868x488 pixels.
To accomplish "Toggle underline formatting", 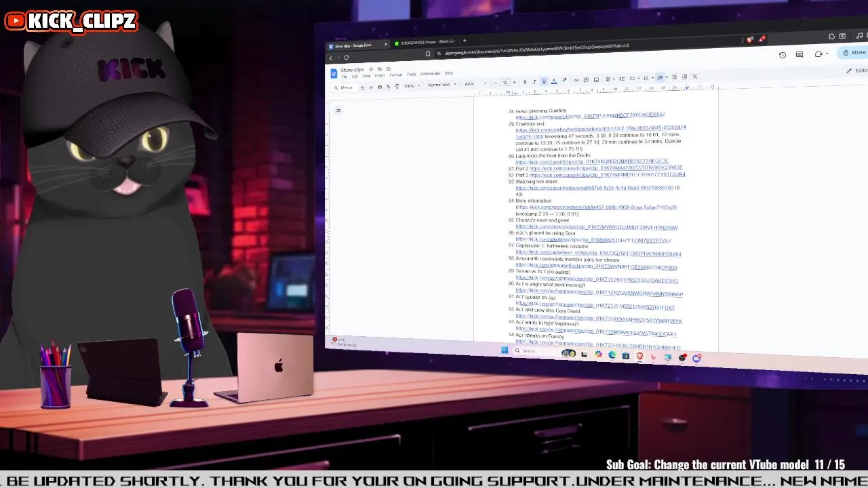I will click(x=544, y=81).
